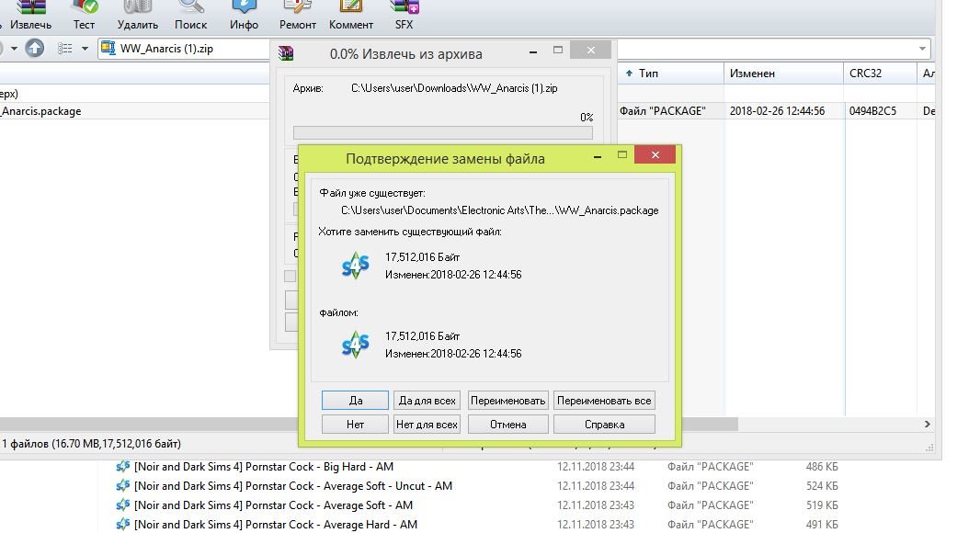Select Pornstar Cock - Average Hard - AM file
The height and width of the screenshot is (533, 980).
click(x=276, y=525)
